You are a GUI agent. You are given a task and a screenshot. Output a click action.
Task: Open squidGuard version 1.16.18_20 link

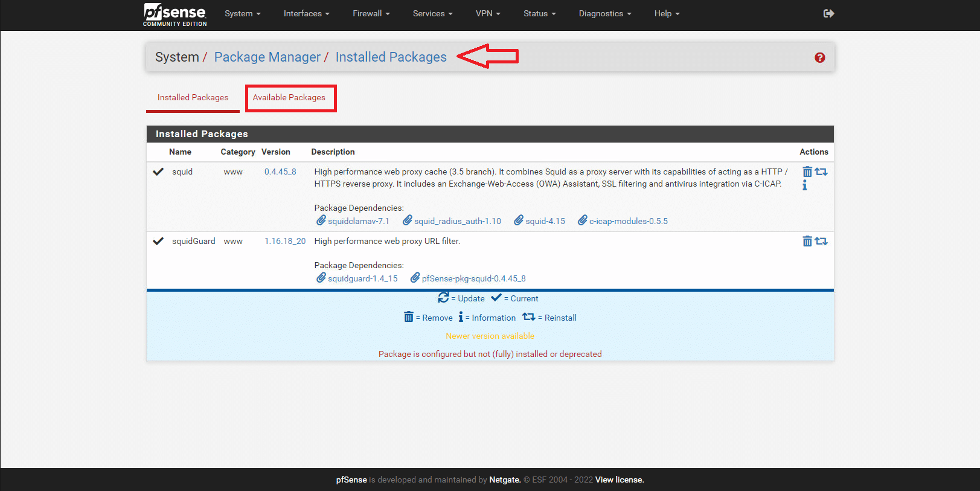[285, 241]
